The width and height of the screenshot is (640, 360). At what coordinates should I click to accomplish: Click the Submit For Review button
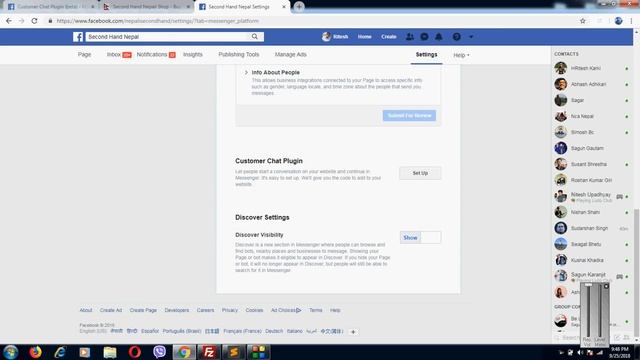409,116
